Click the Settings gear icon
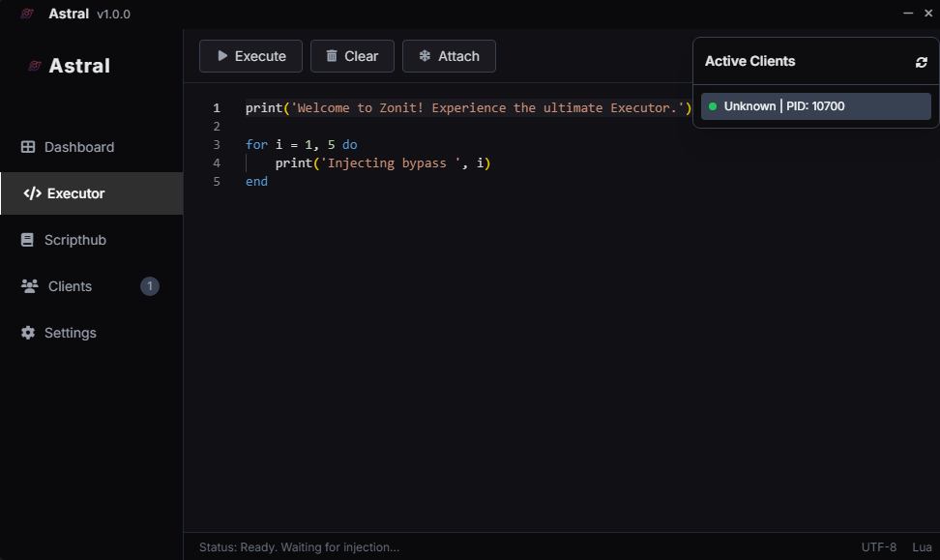The width and height of the screenshot is (940, 560). (28, 333)
